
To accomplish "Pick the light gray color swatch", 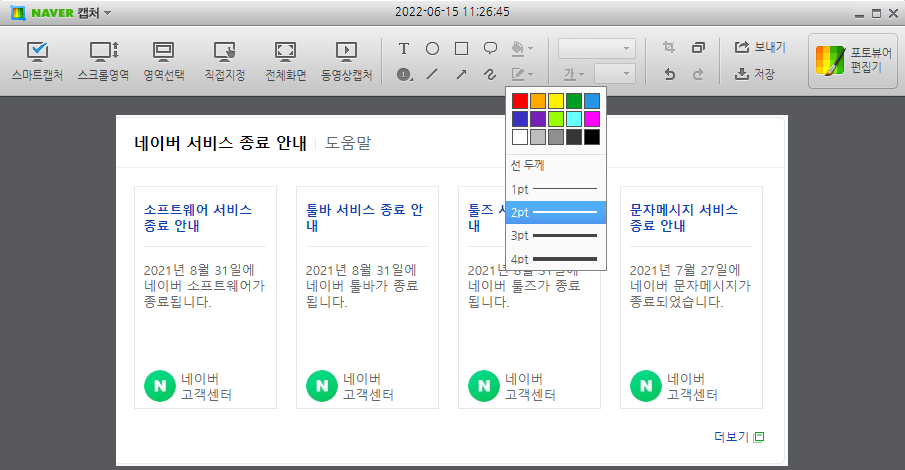I will pyautogui.click(x=537, y=137).
